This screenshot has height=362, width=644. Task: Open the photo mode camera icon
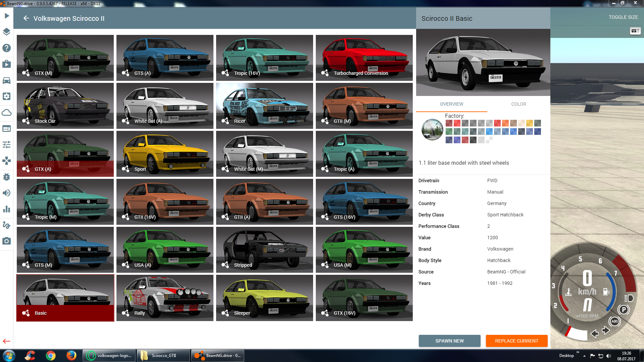[7, 241]
